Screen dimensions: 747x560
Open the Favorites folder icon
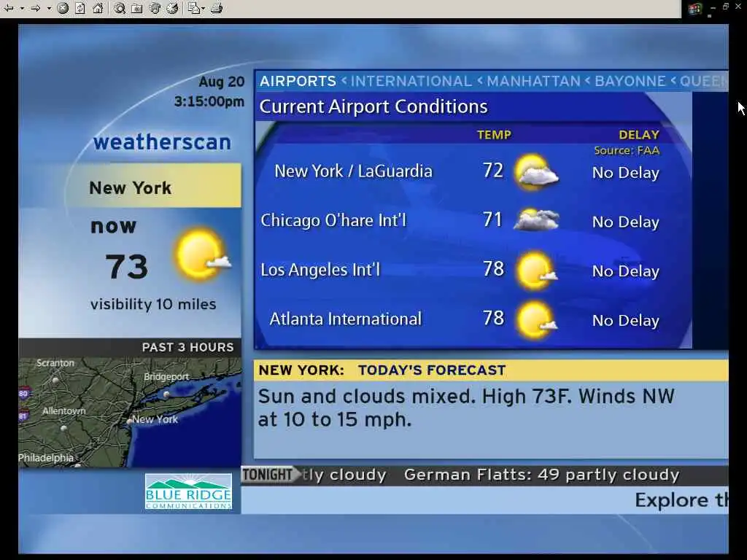[x=137, y=9]
